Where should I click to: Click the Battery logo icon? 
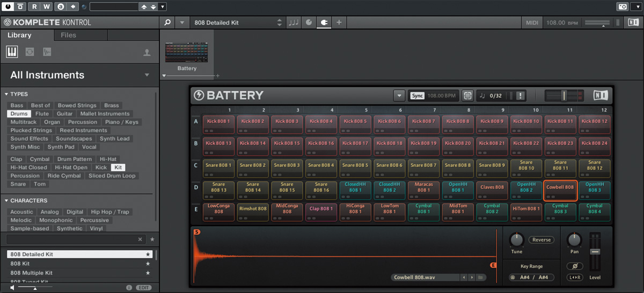click(199, 96)
